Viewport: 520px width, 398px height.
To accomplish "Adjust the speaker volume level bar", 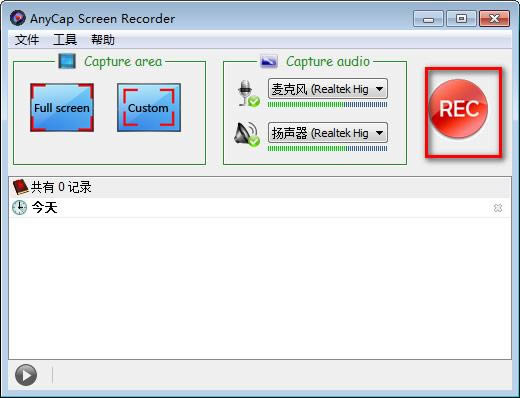I will click(x=328, y=149).
